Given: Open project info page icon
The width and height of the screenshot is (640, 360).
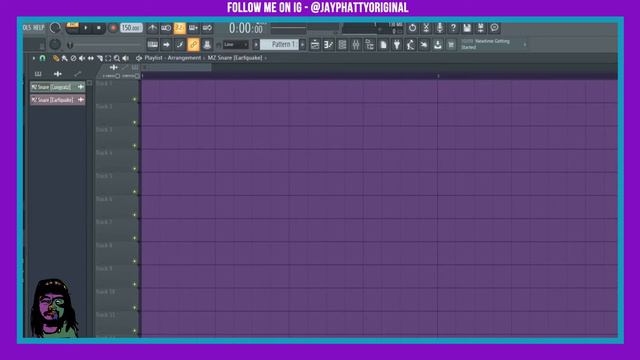Looking at the screenshot, I should 383,44.
